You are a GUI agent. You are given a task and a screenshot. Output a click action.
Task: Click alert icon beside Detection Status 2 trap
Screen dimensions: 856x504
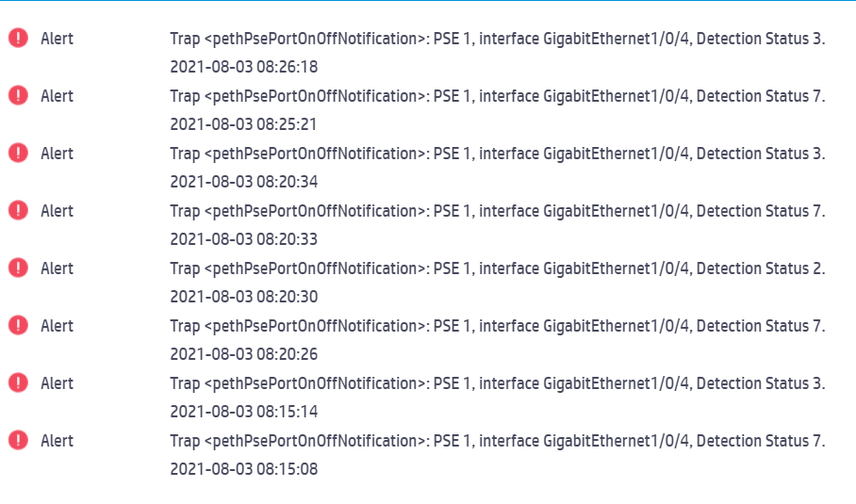[x=18, y=268]
